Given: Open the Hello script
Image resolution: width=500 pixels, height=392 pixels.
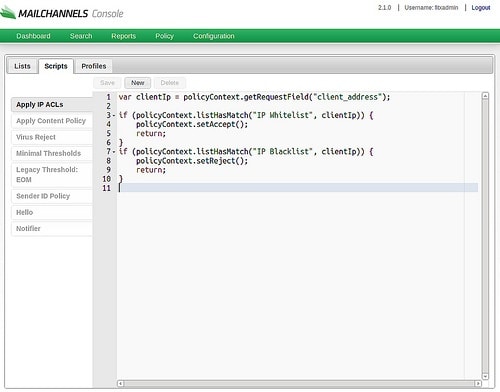Looking at the screenshot, I should point(52,212).
